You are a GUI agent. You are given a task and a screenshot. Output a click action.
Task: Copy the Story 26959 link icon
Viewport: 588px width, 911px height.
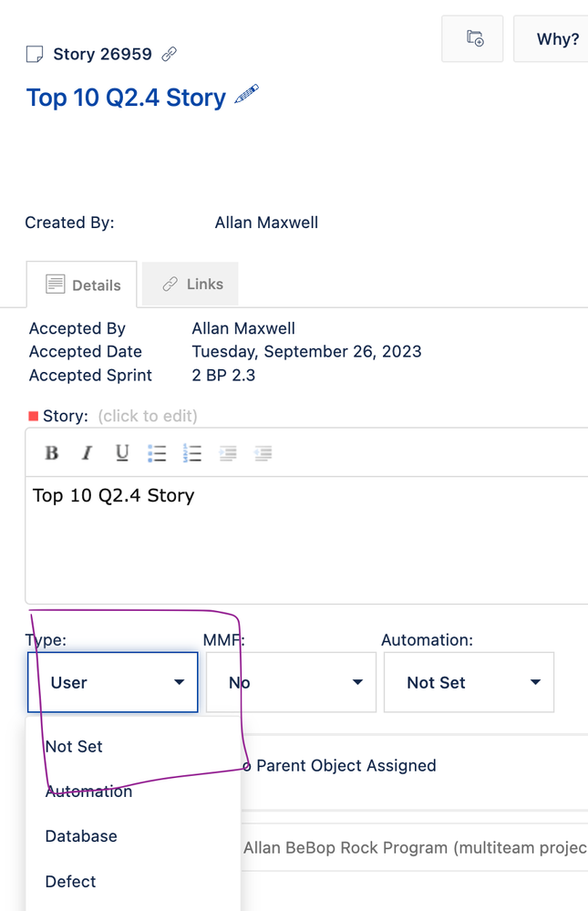tap(169, 54)
